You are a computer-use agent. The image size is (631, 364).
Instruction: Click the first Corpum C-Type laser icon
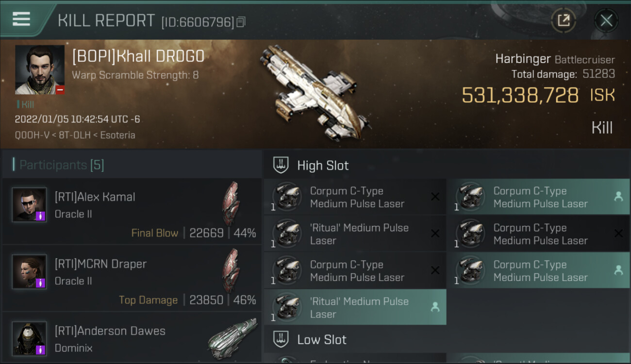[286, 197]
